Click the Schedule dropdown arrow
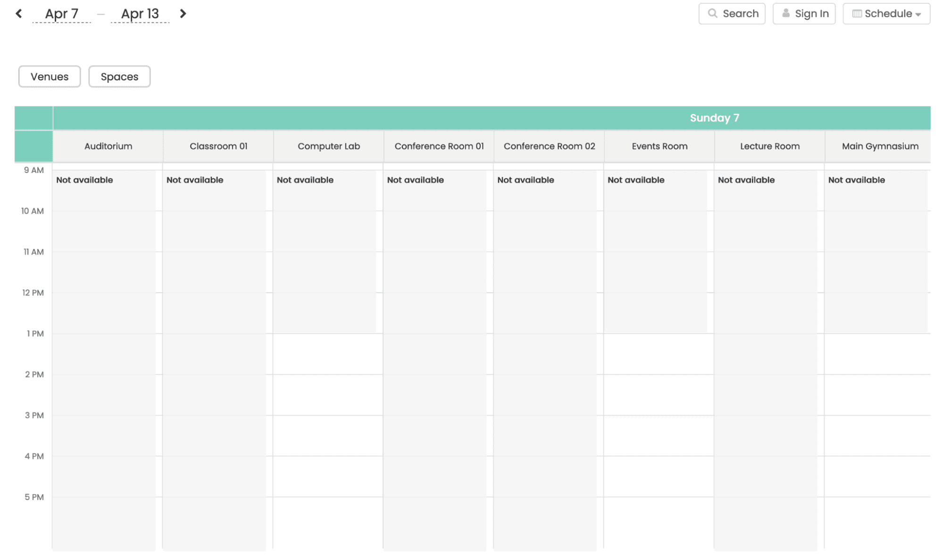The height and width of the screenshot is (560, 943). 918,14
